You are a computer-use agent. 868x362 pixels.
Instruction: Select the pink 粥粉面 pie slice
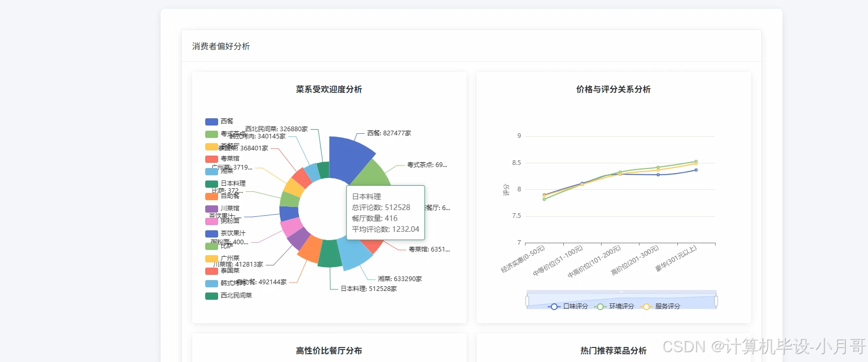291,227
